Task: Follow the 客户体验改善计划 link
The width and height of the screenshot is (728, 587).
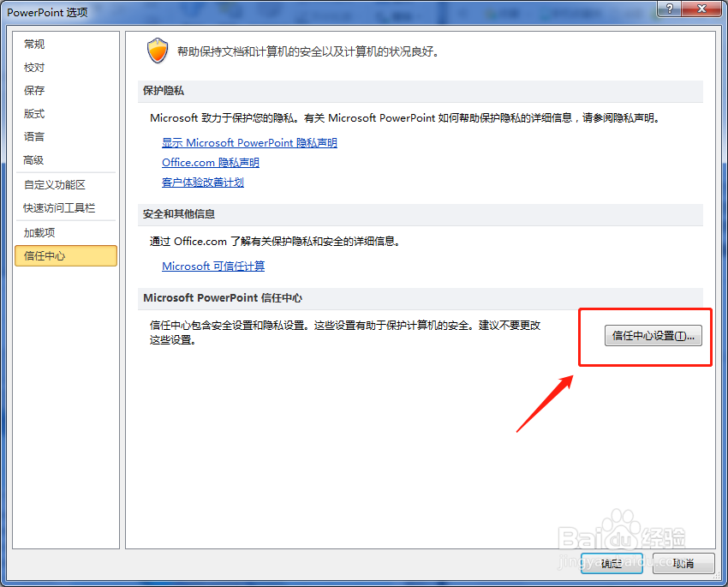Action: coord(203,183)
